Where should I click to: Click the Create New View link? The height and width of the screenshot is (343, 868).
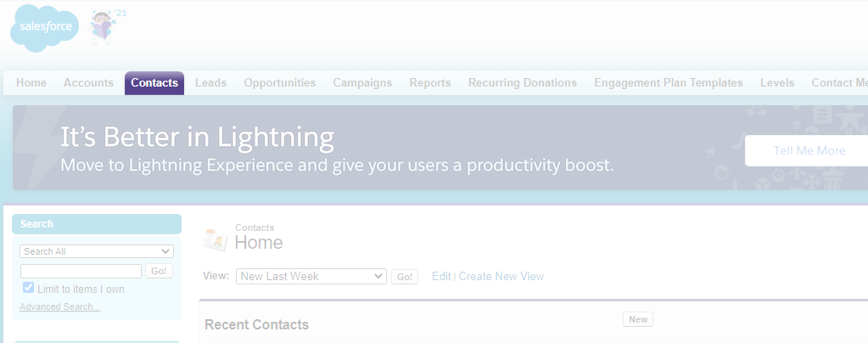501,276
